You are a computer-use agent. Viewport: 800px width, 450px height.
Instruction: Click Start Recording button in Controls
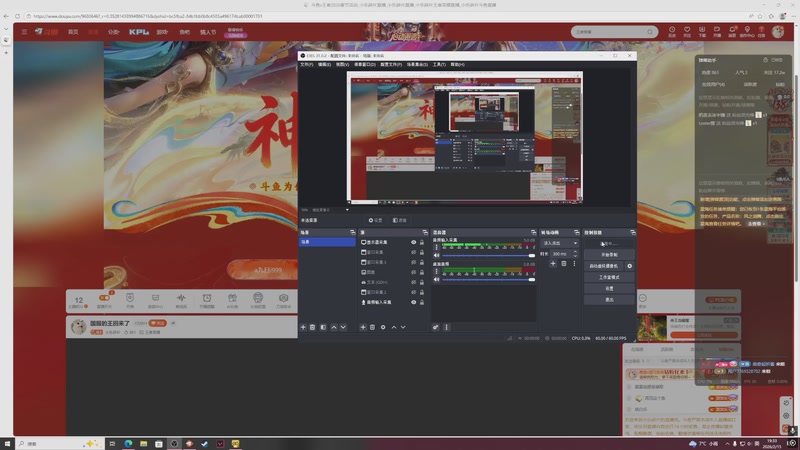point(609,255)
